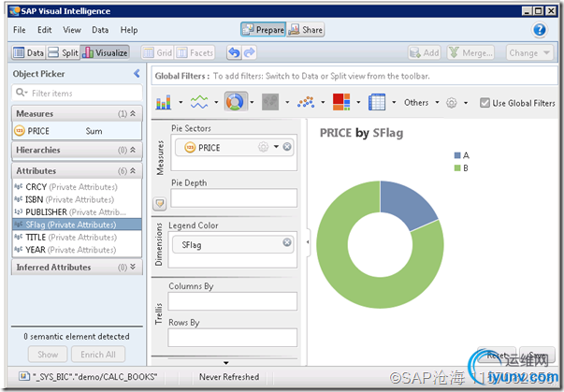Switch to Data view
Screen dimensions: 564x392
point(28,53)
